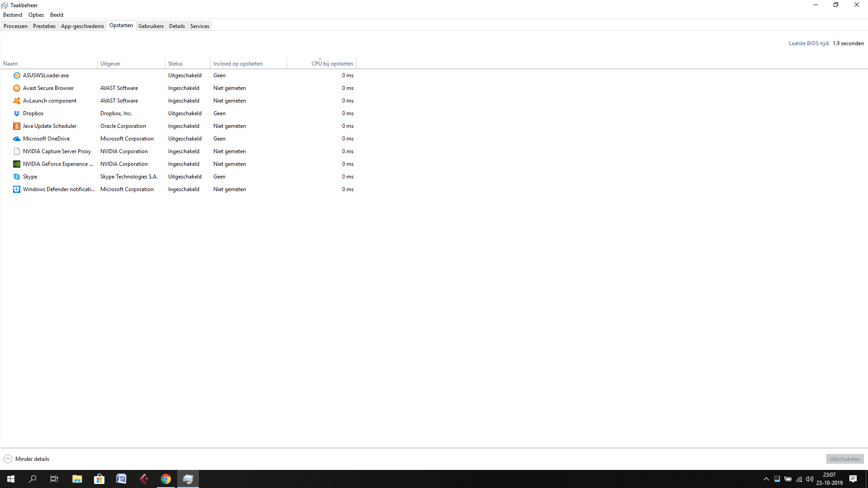
Task: Select the Java Update Scheduler icon
Action: pyautogui.click(x=17, y=126)
